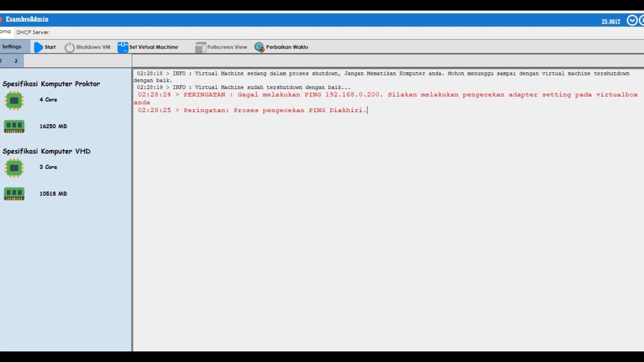Screen dimensions: 644x362
Task: Click 'Spesifikasi Komputer VHD' heading
Action: coord(46,151)
